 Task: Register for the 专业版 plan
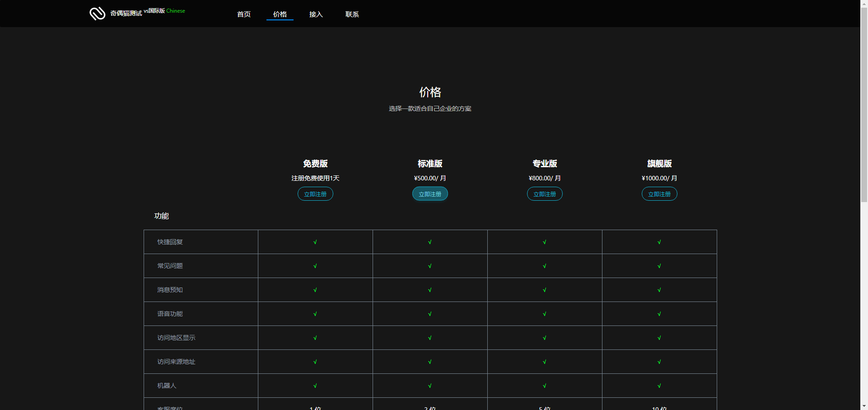(x=545, y=194)
